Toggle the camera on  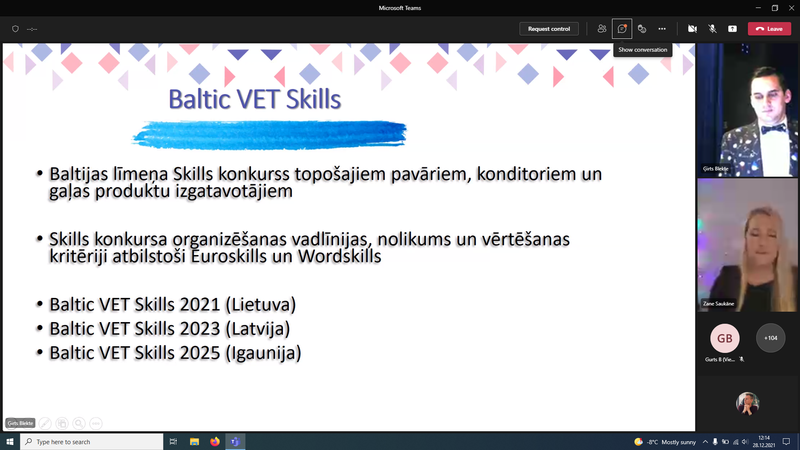tap(692, 29)
